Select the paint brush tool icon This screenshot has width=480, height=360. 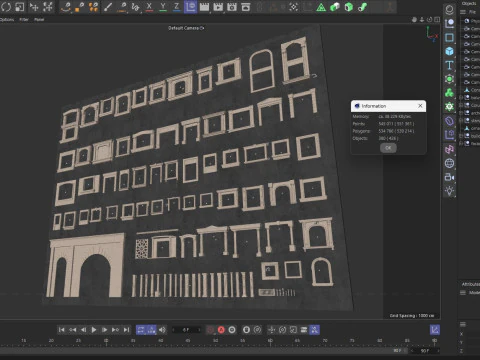tap(107, 7)
